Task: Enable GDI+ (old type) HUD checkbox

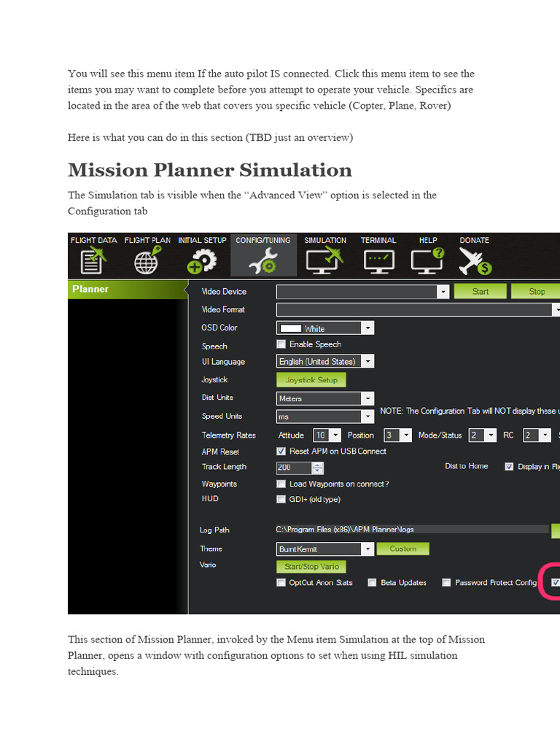Action: [x=281, y=499]
